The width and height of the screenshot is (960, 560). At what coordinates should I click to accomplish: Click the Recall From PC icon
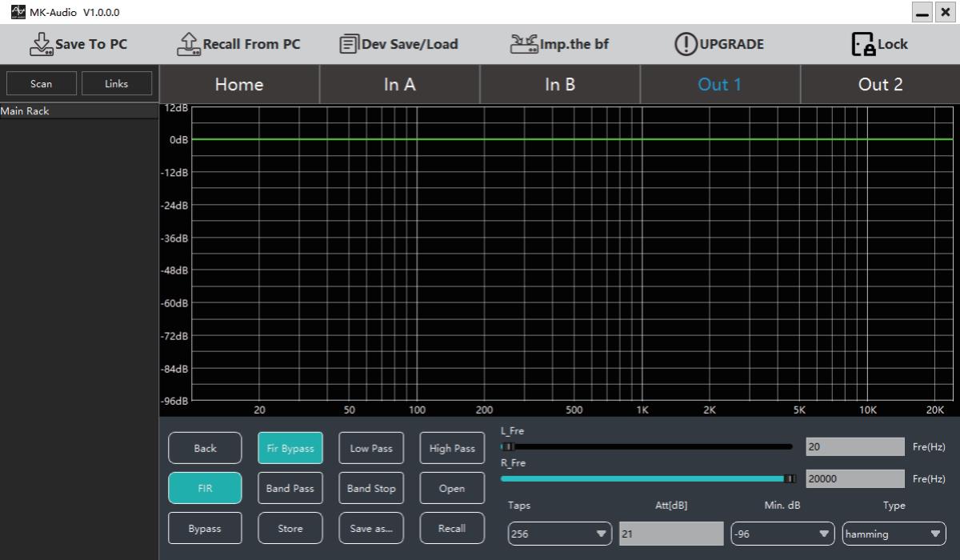pyautogui.click(x=188, y=44)
